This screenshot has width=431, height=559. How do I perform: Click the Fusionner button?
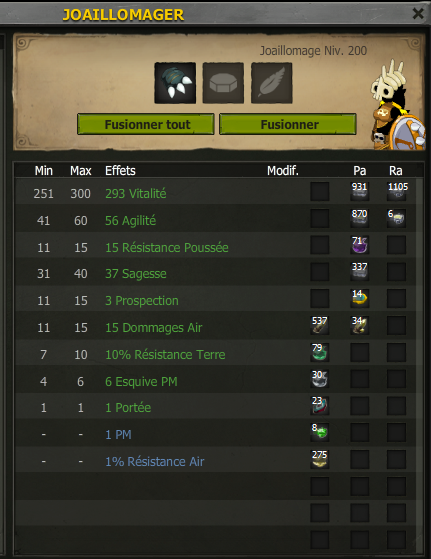pos(288,124)
